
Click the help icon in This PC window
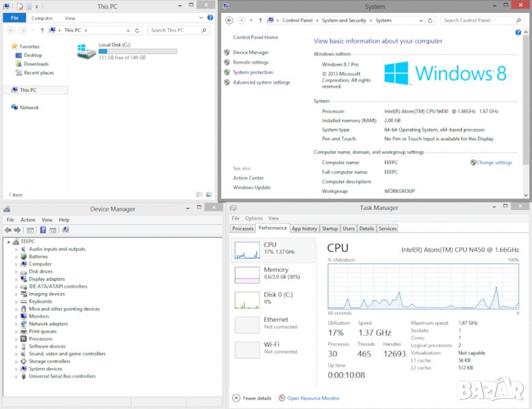point(210,18)
